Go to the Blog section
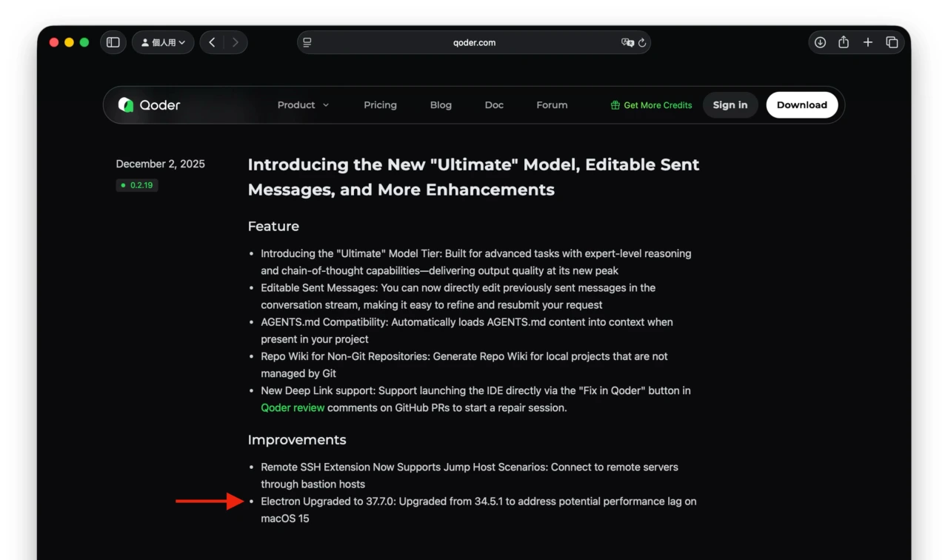948x560 pixels. point(441,105)
